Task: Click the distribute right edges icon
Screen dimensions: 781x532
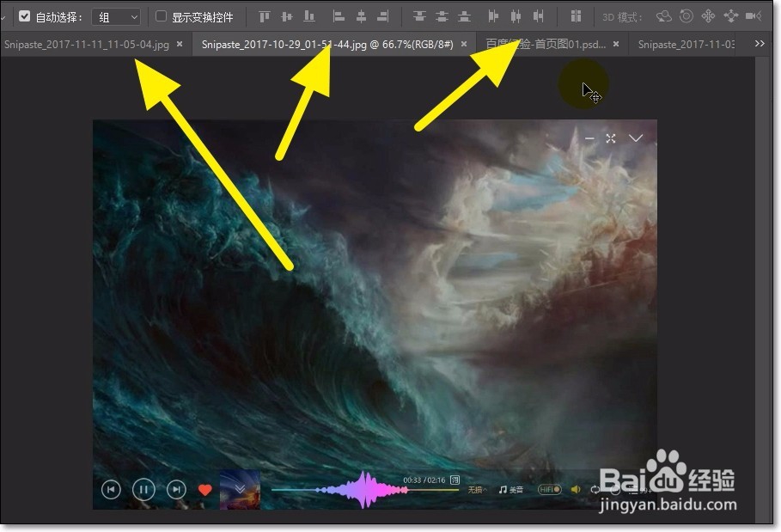Action: point(539,17)
